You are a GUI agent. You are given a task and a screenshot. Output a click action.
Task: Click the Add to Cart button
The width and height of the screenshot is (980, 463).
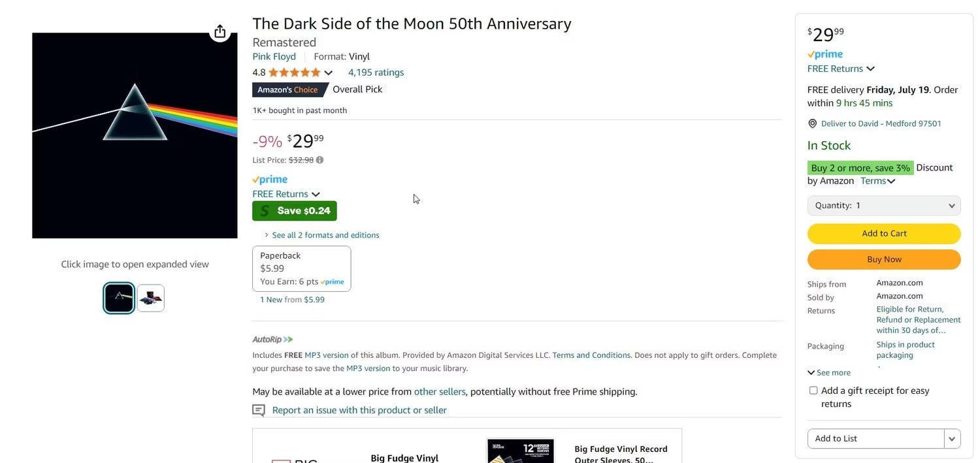(884, 234)
